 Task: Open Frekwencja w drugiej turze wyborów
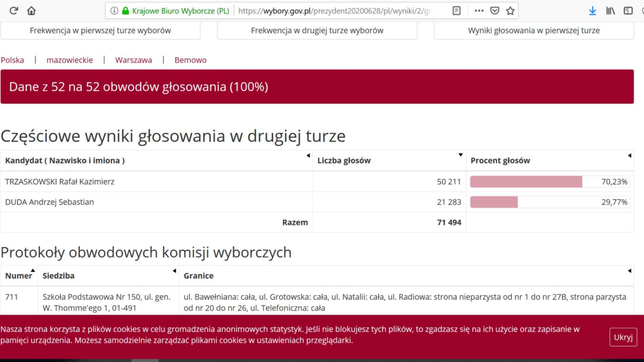click(x=317, y=31)
